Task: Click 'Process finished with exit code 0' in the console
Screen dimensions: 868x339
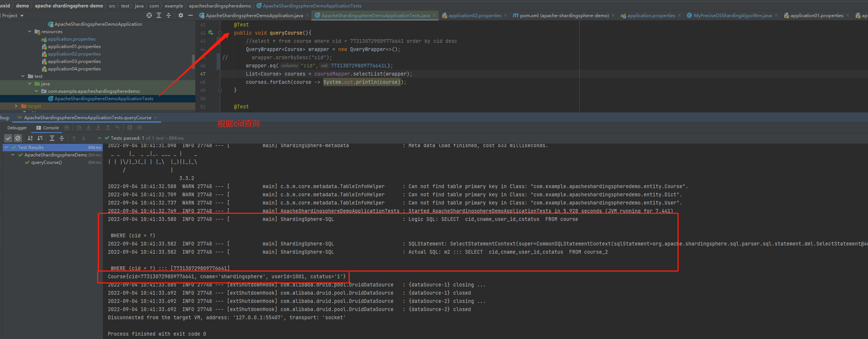Action: [x=157, y=334]
